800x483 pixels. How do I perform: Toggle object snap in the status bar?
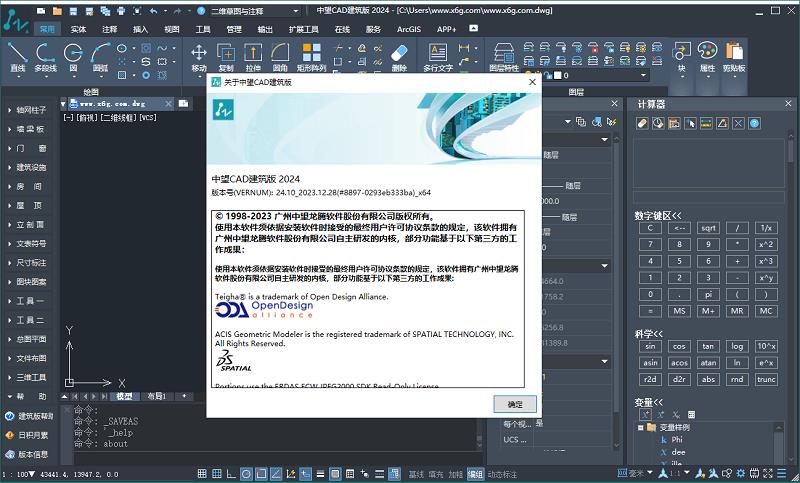coord(261,474)
